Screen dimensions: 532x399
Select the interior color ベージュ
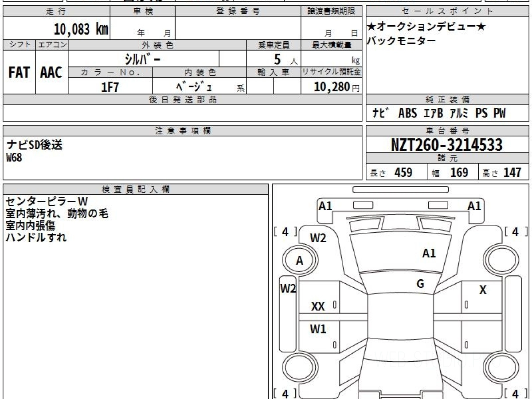coord(194,86)
